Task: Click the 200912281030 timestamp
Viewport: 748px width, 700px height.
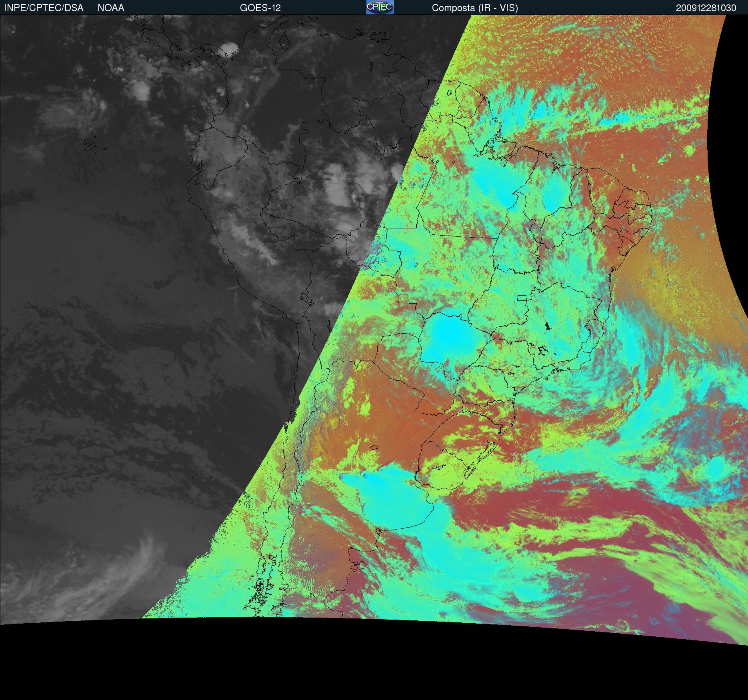Action: 706,8
